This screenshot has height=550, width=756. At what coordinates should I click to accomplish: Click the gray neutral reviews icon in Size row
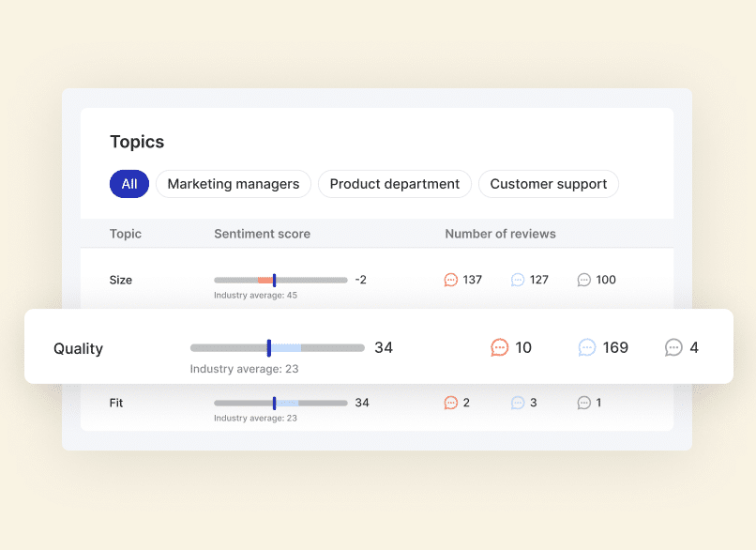(x=584, y=280)
